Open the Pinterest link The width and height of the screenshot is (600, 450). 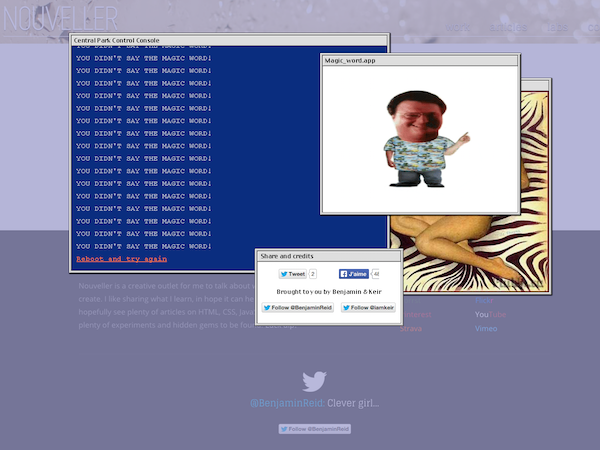416,315
